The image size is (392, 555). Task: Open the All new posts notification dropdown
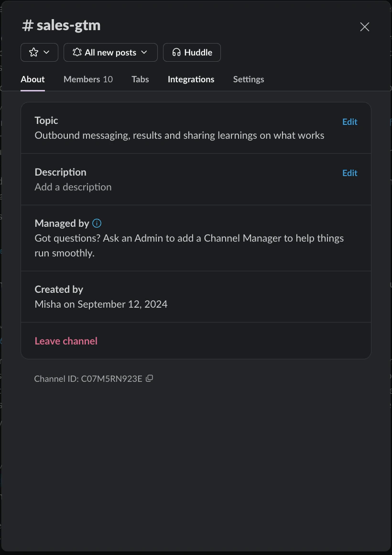(x=110, y=52)
